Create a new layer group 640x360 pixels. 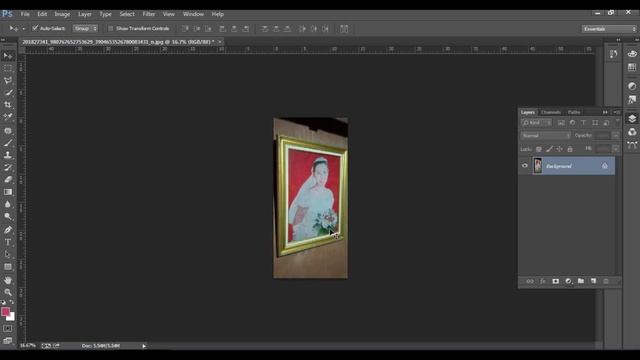[x=581, y=281]
